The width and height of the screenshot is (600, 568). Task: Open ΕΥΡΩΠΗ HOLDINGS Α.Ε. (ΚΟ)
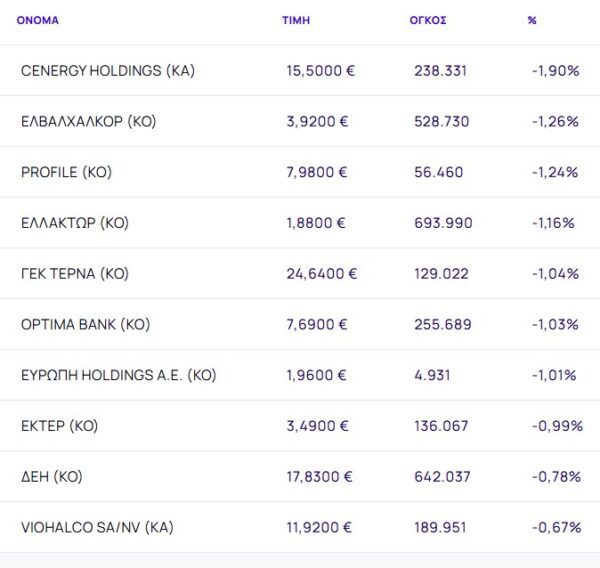(118, 375)
